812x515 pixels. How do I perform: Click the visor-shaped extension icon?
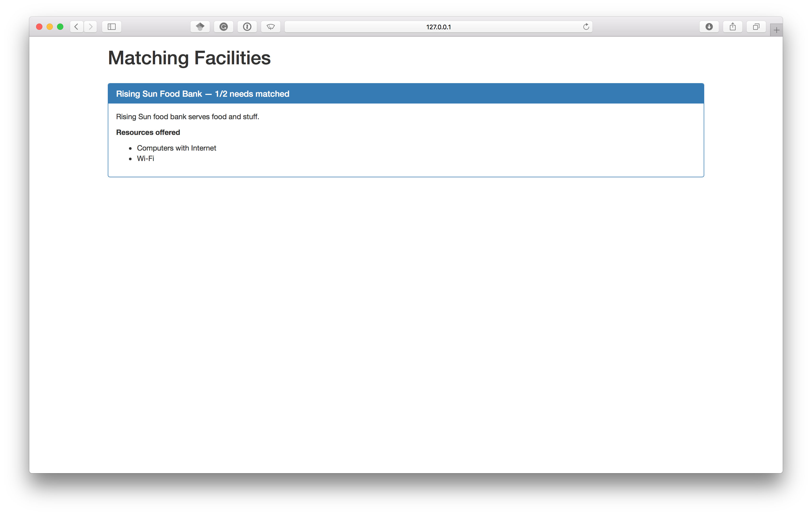(x=270, y=27)
